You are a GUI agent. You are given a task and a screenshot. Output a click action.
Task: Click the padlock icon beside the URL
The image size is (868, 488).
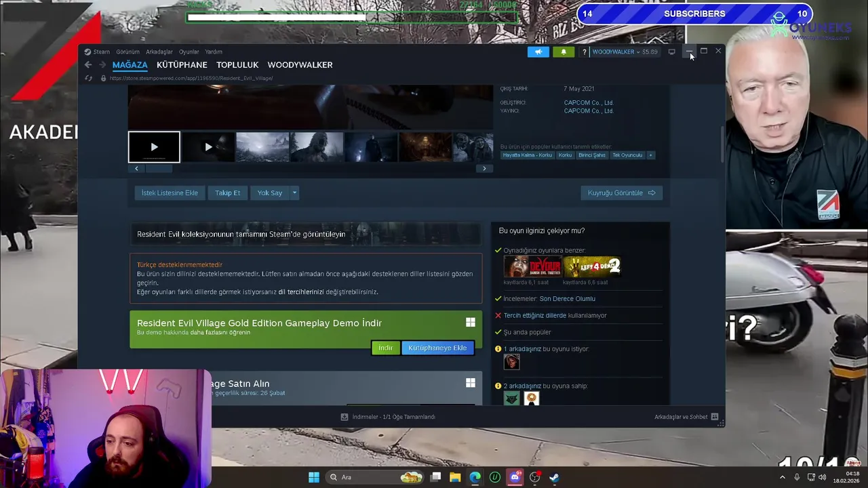pyautogui.click(x=103, y=78)
